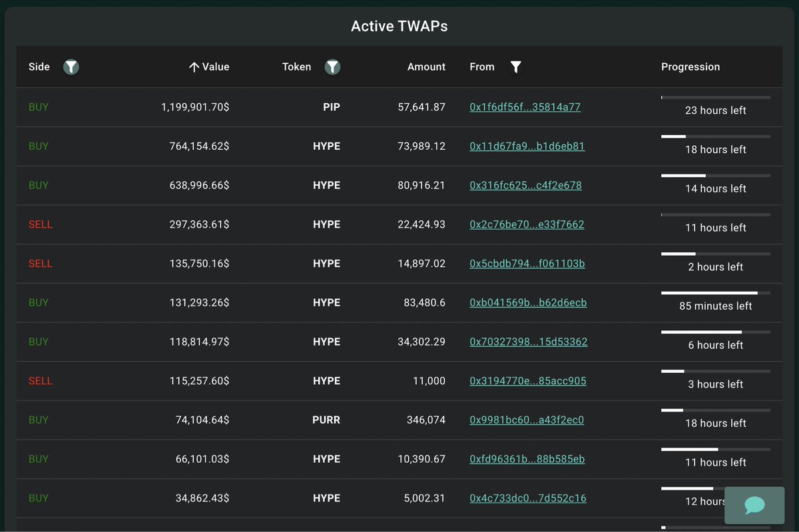
Task: Click the value 74,104.64$
Action: [202, 420]
